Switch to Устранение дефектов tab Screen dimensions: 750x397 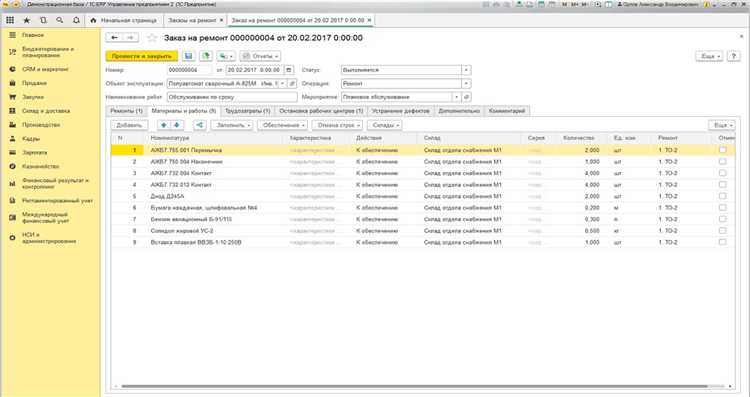[400, 111]
